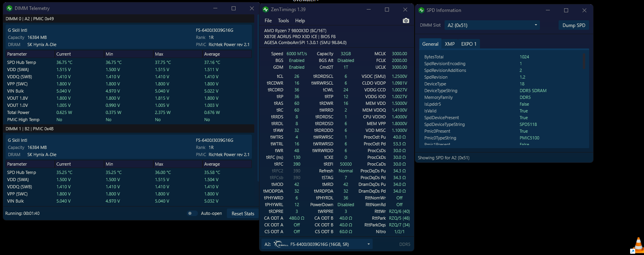Image resolution: width=644 pixels, height=255 pixels.
Task: Switch to the EXPO 1 tab
Action: 469,44
